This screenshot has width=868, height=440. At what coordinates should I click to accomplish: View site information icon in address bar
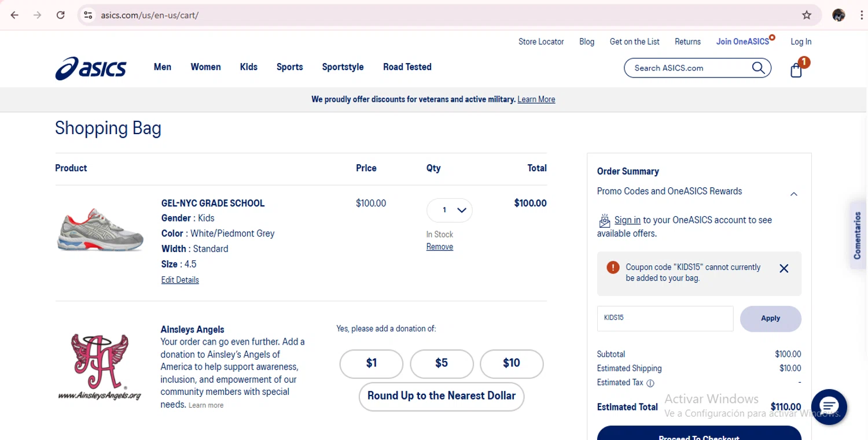click(88, 15)
